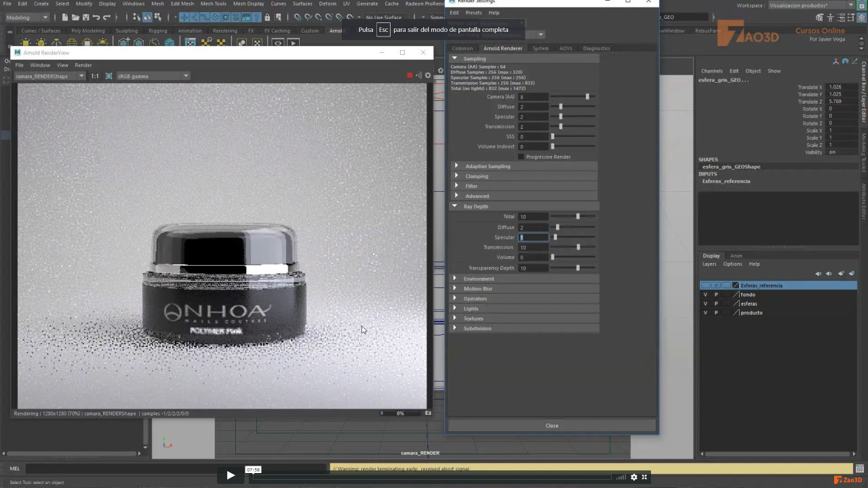
Task: Open the Mesh Tools menu
Action: click(x=213, y=3)
